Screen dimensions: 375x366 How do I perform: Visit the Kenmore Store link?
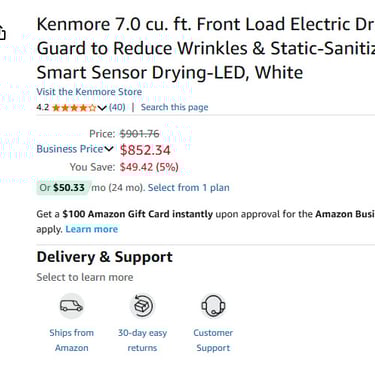(x=89, y=92)
